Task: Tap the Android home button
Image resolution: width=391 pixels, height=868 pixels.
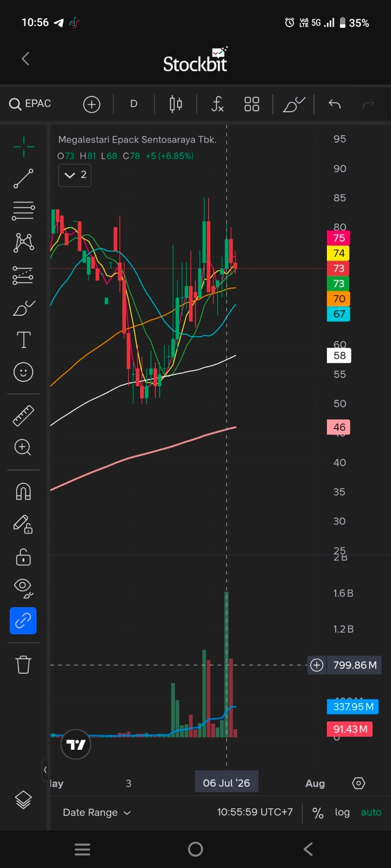Action: (x=195, y=850)
